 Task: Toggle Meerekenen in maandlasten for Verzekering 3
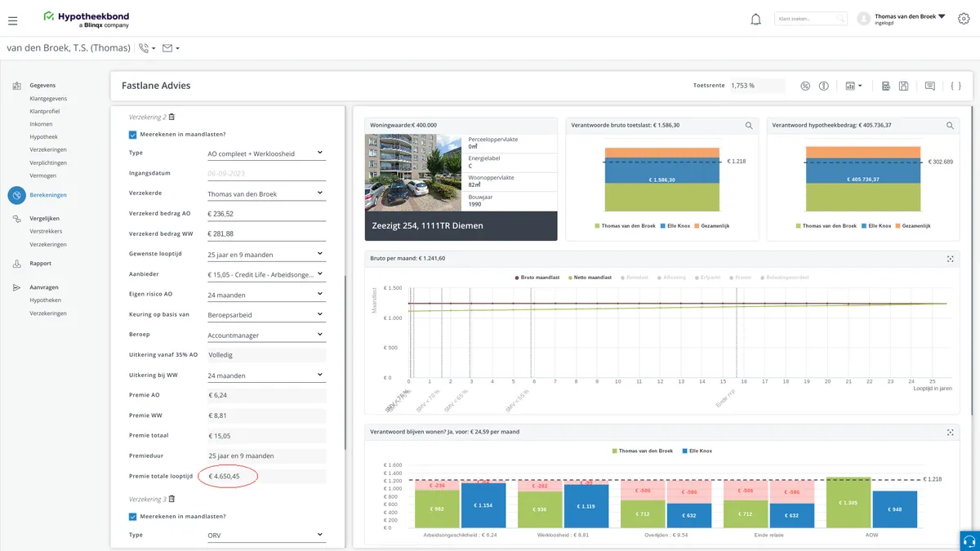[x=133, y=516]
